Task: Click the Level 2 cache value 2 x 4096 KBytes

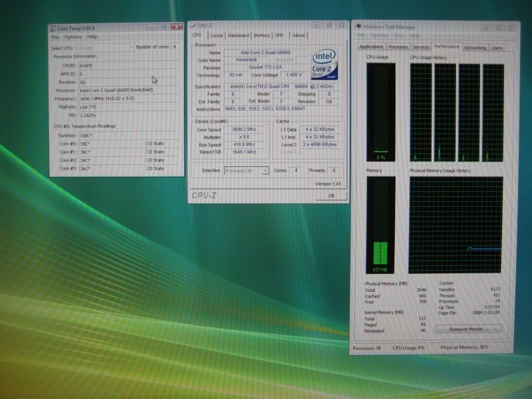Action: coord(320,144)
